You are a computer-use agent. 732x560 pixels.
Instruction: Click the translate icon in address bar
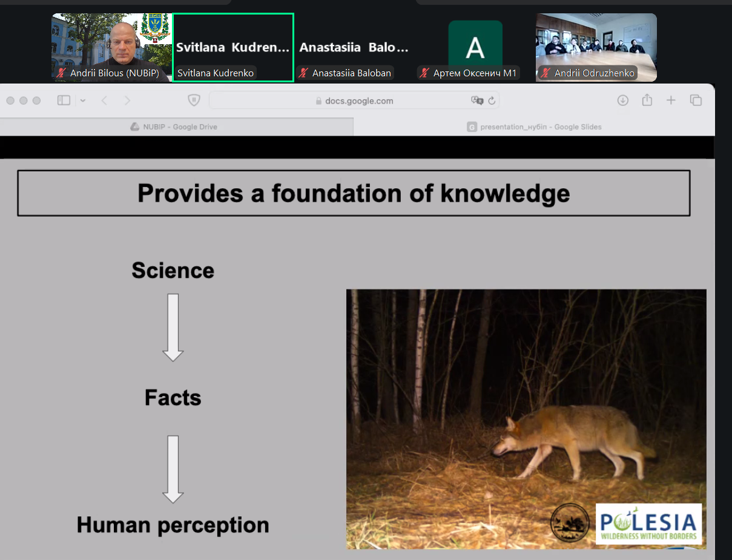point(477,100)
